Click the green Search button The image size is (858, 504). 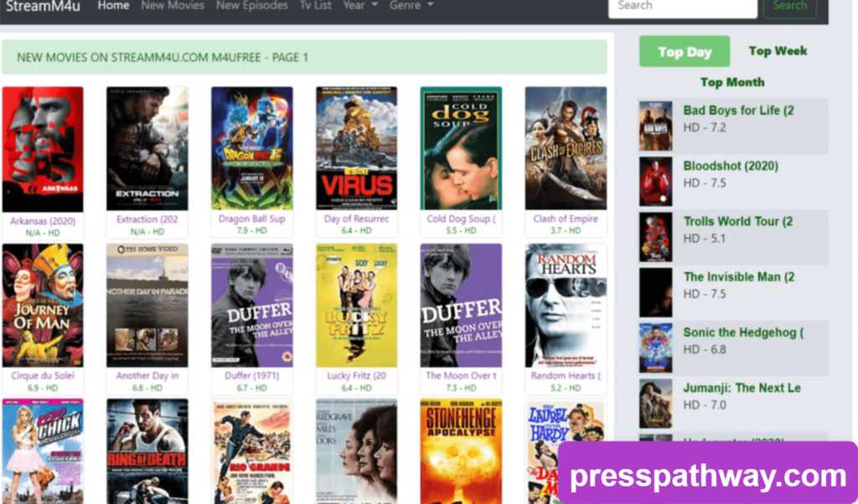pyautogui.click(x=789, y=8)
